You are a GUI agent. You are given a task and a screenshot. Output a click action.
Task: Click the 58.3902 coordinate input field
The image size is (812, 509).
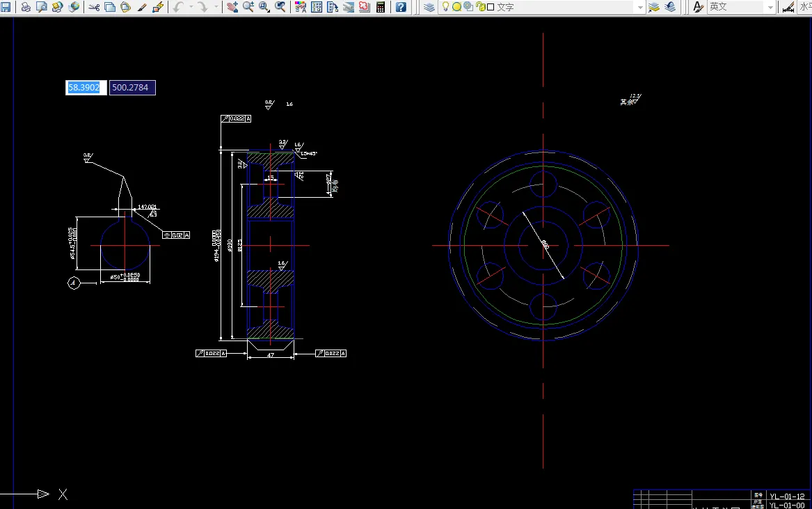click(86, 88)
